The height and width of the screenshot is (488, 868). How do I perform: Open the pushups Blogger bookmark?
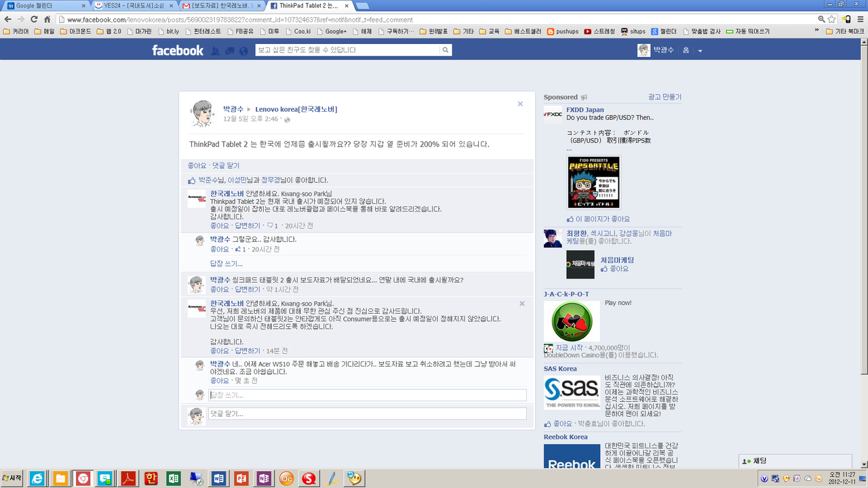[x=562, y=31]
